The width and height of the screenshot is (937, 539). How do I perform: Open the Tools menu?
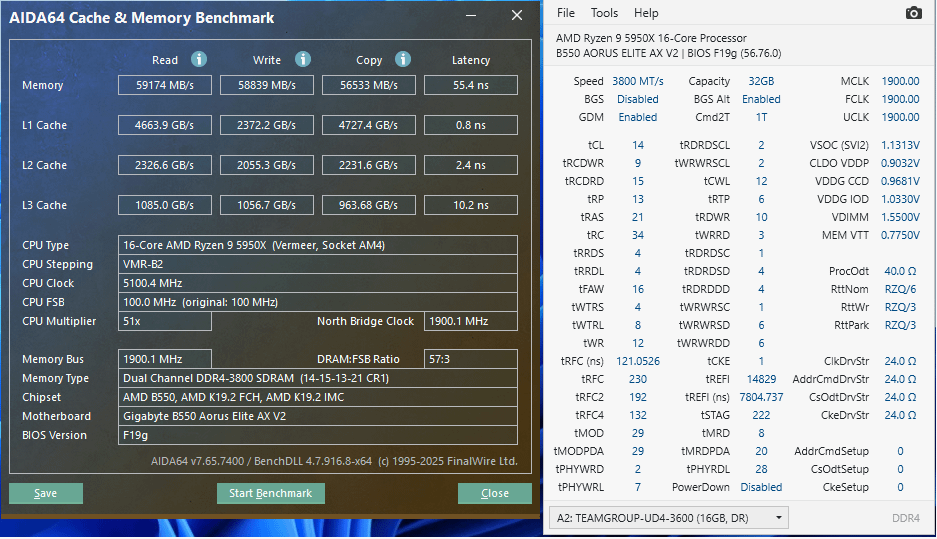coord(604,13)
